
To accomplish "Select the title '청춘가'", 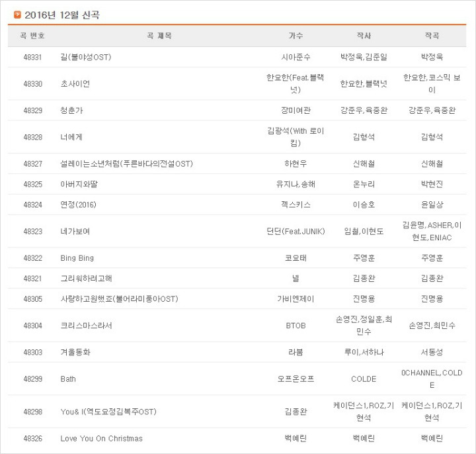I will (x=71, y=111).
